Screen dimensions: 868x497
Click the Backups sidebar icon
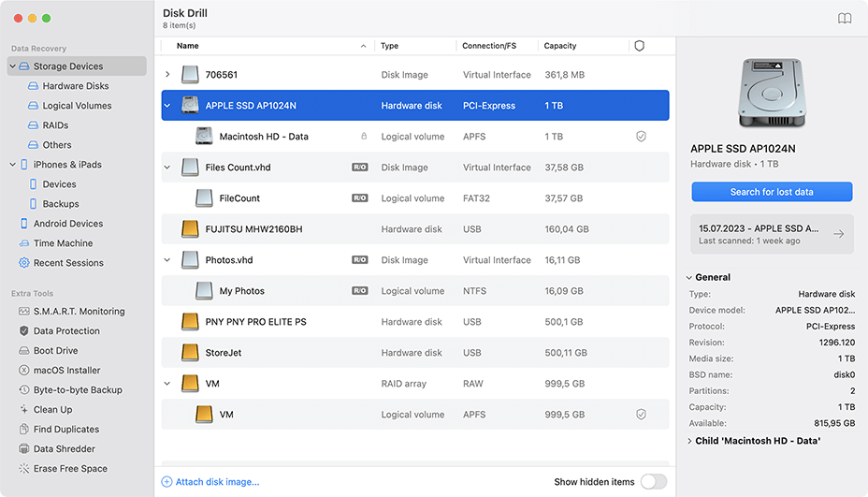(34, 204)
